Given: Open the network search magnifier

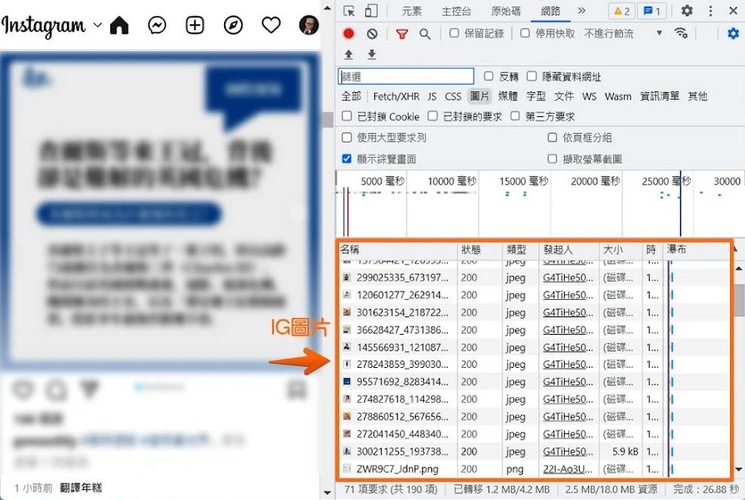Looking at the screenshot, I should (425, 34).
